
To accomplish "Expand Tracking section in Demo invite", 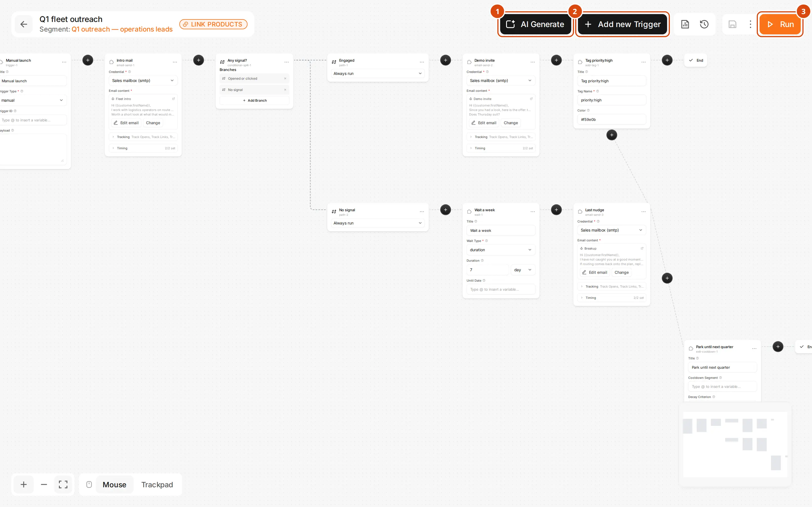I will tap(501, 137).
